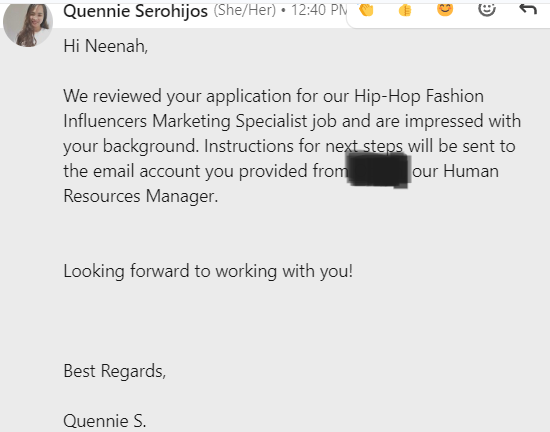The height and width of the screenshot is (432, 550).
Task: Open sender name Quennie Serohijos profile
Action: [135, 11]
